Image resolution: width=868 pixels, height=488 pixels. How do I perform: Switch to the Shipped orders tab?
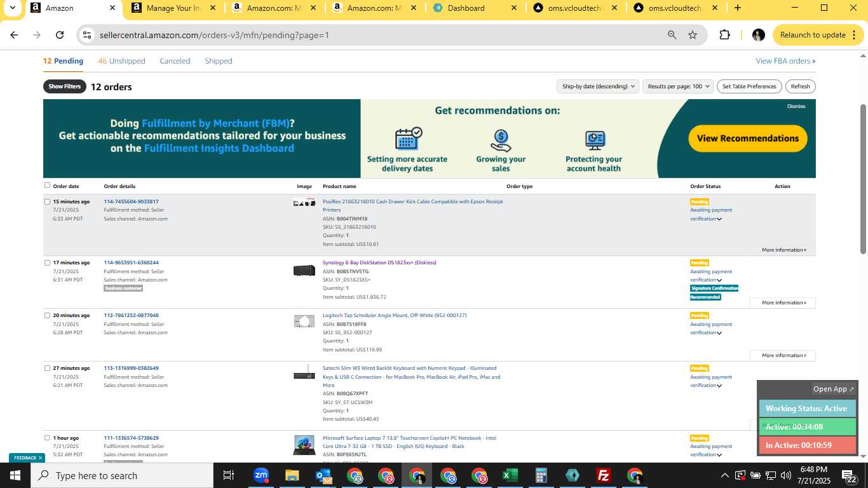pyautogui.click(x=218, y=61)
